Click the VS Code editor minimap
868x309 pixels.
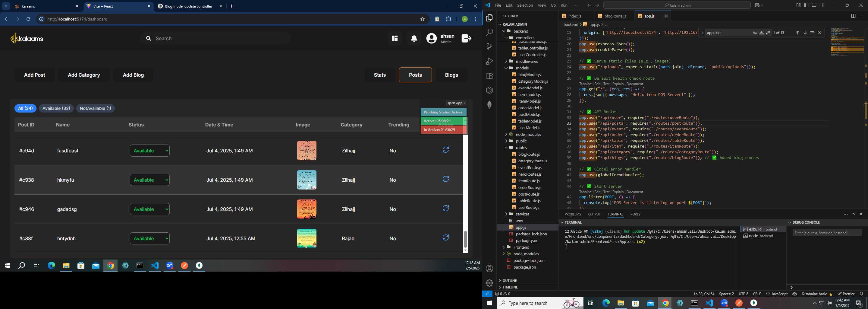click(847, 42)
